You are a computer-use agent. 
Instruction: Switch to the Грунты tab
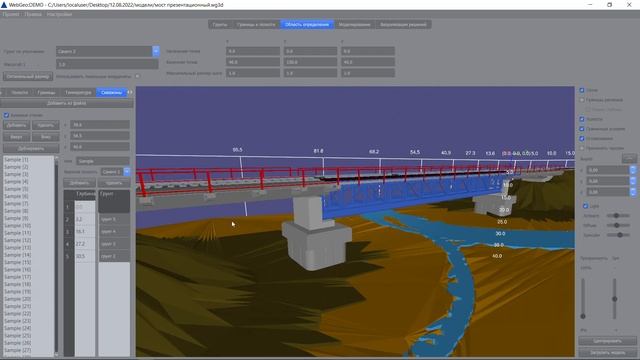pyautogui.click(x=220, y=24)
